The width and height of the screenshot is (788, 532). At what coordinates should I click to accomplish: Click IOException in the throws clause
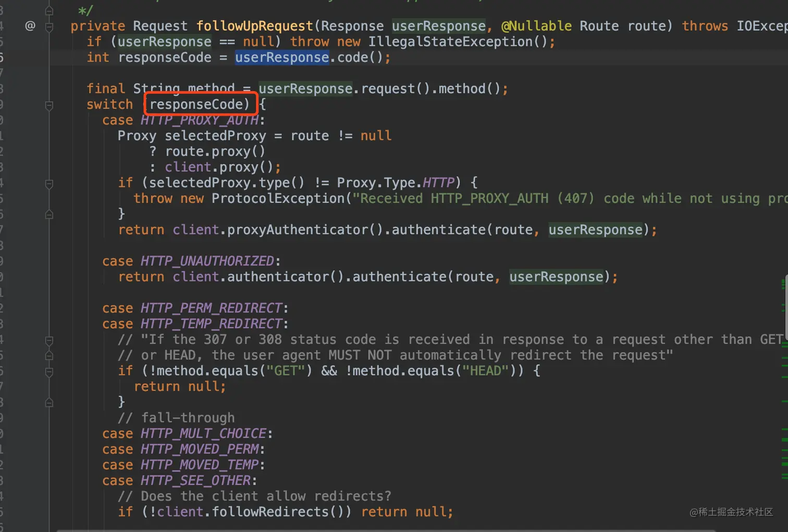pyautogui.click(x=762, y=26)
